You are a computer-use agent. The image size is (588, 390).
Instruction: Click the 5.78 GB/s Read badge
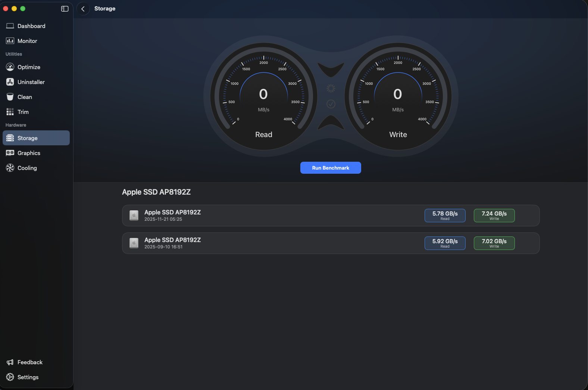(445, 216)
